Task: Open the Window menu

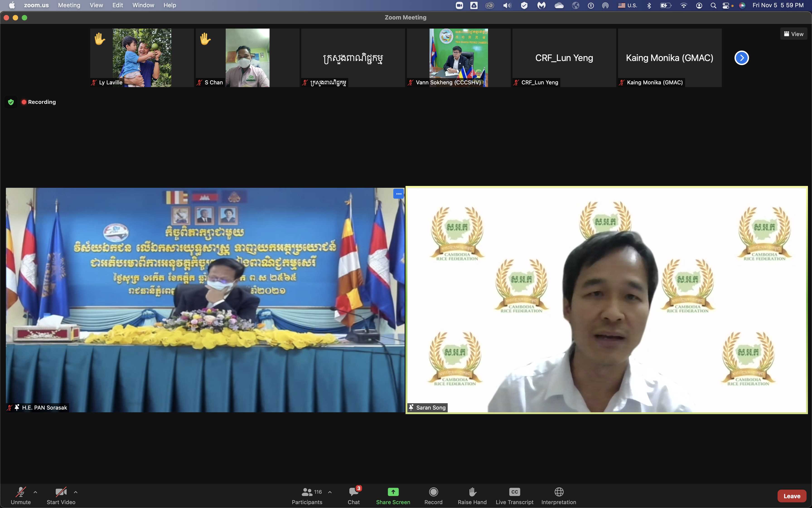Action: click(143, 5)
